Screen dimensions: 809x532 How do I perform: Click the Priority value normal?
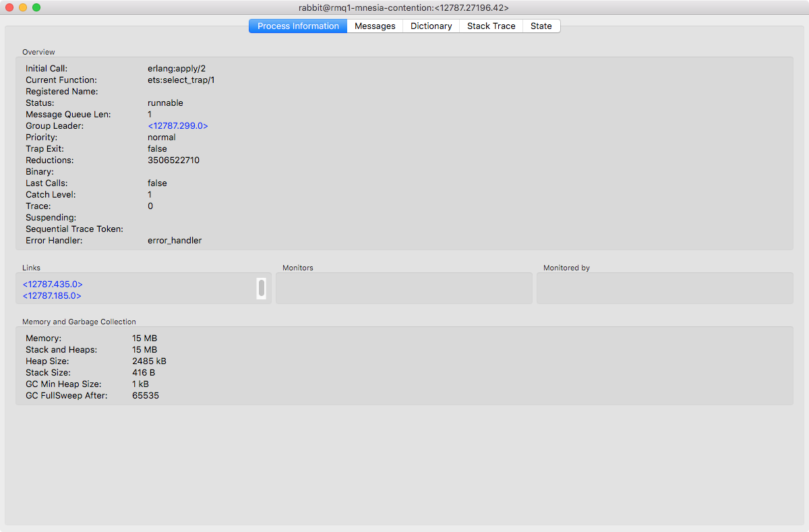coord(162,138)
